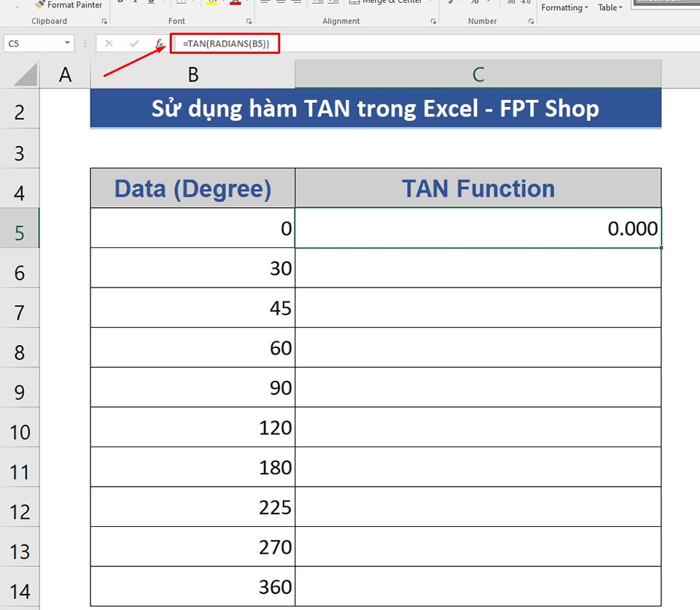Screen dimensions: 700x610
Task: Toggle Italic formatting
Action: [136, 2]
